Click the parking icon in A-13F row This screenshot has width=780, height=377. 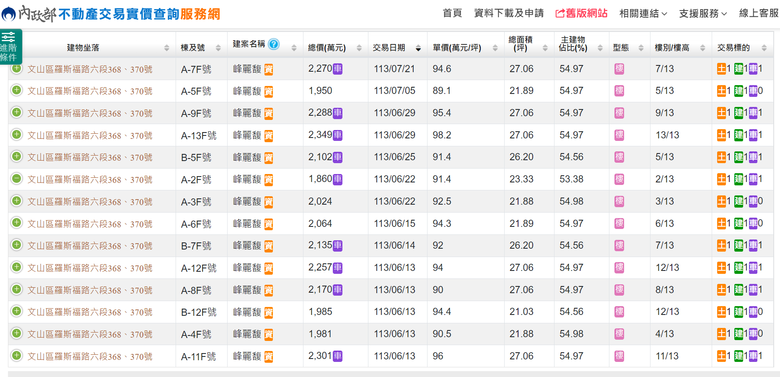(337, 135)
